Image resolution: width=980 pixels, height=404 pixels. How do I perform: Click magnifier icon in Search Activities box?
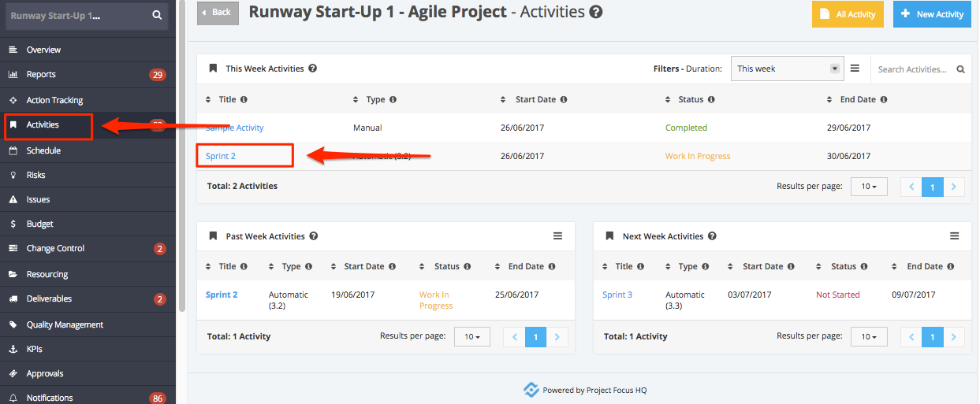pos(960,69)
